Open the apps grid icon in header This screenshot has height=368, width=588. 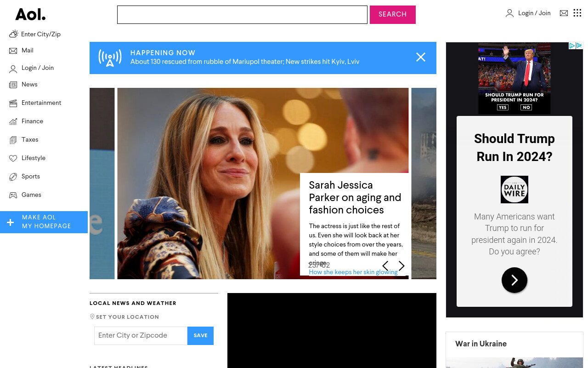pos(577,13)
